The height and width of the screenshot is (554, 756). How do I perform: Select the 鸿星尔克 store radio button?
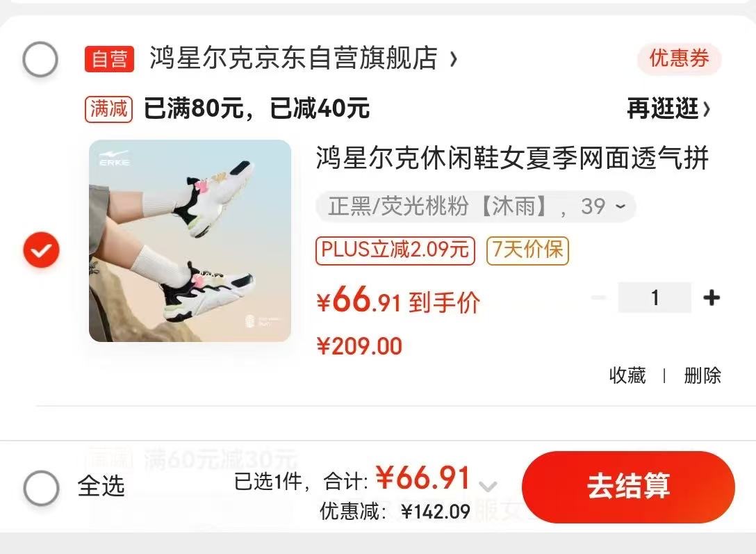40,59
